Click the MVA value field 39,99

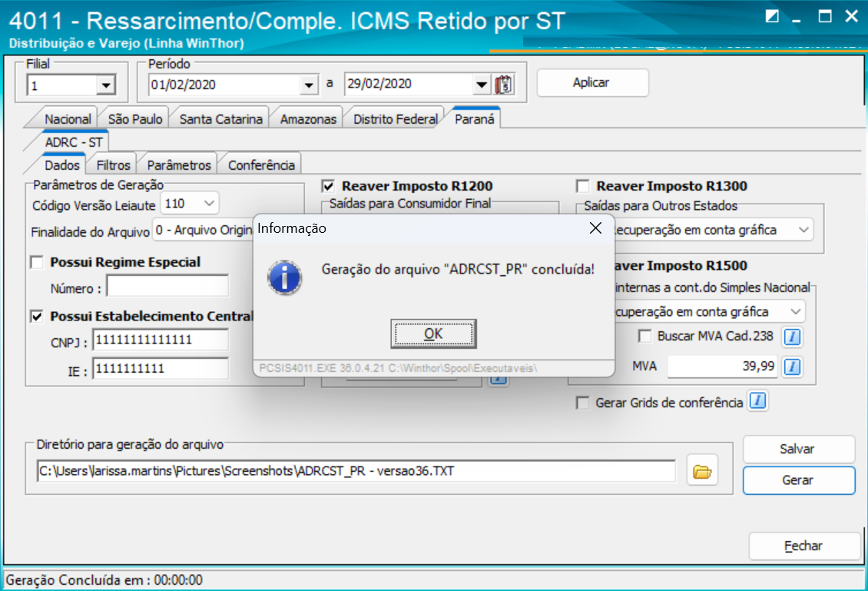(722, 366)
